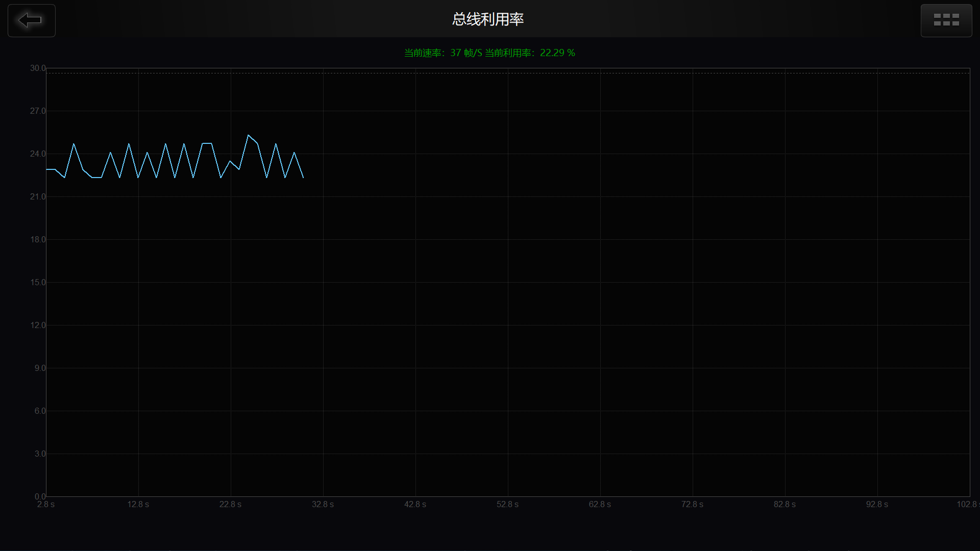Screen dimensions: 980x551
Task: Click the 当前速率 37 帧/S readout
Action: (443, 53)
